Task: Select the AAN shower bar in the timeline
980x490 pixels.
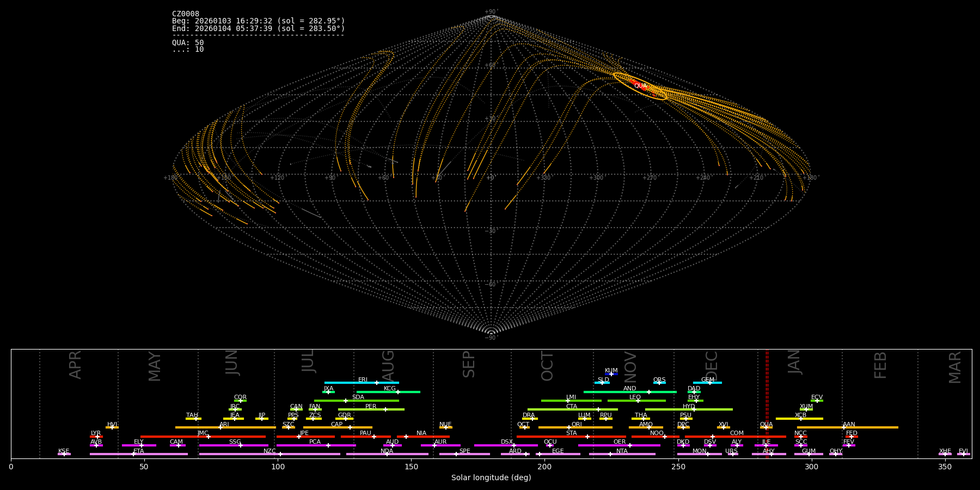Action: tap(848, 427)
